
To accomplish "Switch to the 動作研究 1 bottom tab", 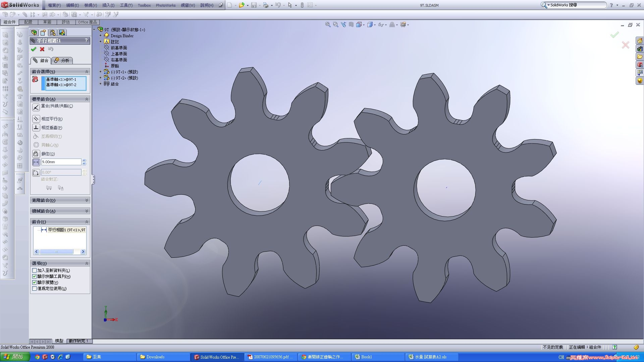I will point(78,341).
